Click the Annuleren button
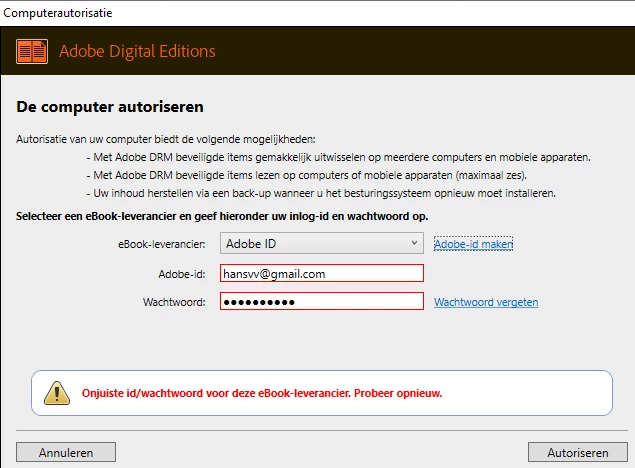The height and width of the screenshot is (468, 635). click(66, 452)
